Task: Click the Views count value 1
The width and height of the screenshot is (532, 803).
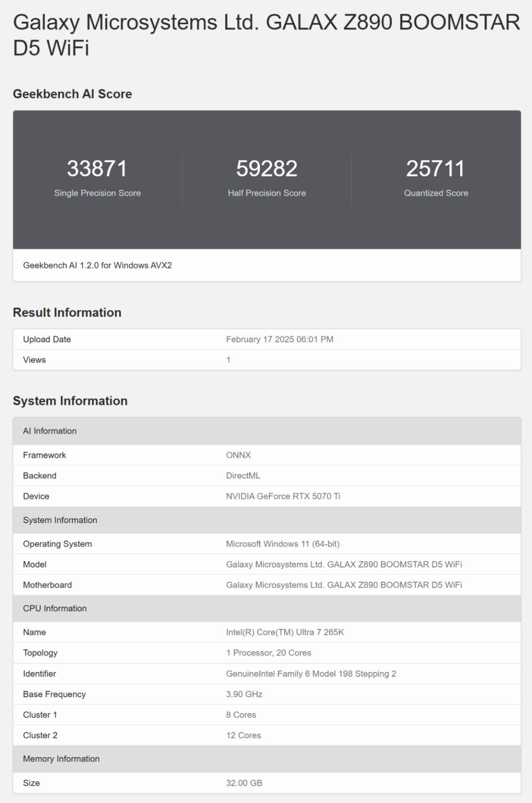Action: click(229, 360)
